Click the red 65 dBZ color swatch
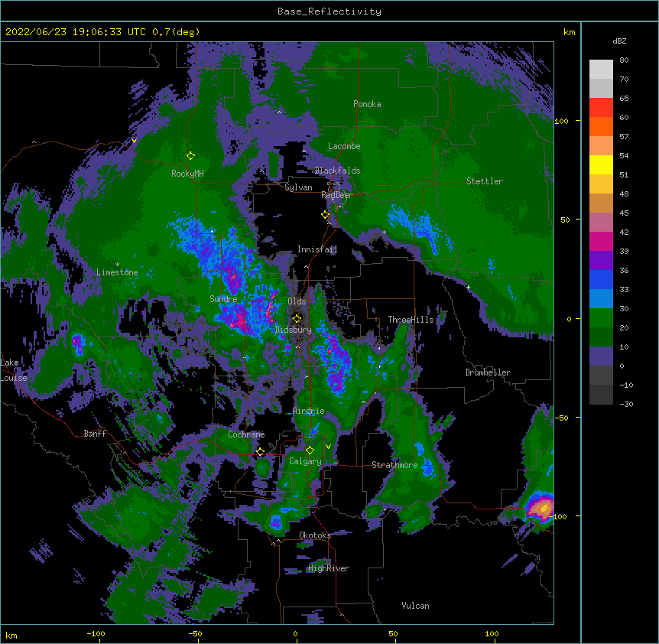 coord(601,107)
